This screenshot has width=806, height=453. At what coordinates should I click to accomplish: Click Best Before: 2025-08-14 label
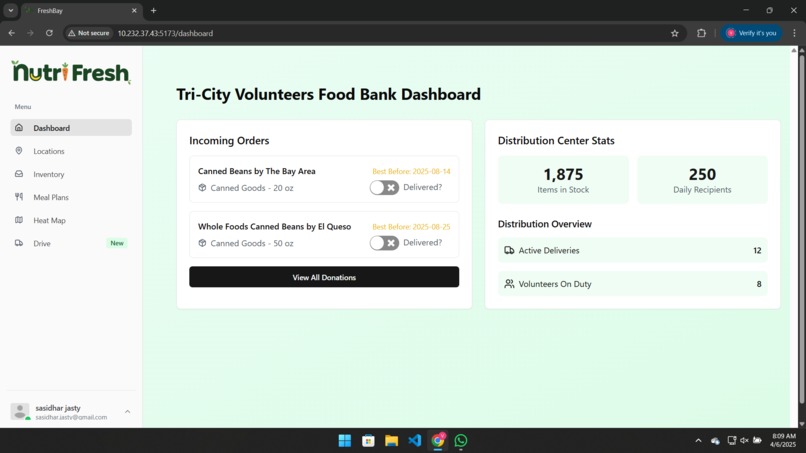click(x=411, y=171)
